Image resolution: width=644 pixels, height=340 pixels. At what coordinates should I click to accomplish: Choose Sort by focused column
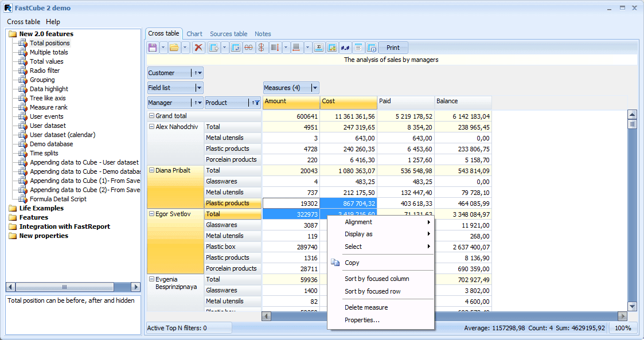381,279
